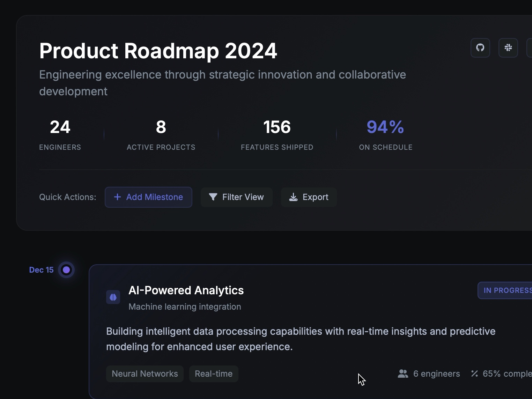Click the Quick Actions label
Image resolution: width=532 pixels, height=399 pixels.
(x=67, y=197)
